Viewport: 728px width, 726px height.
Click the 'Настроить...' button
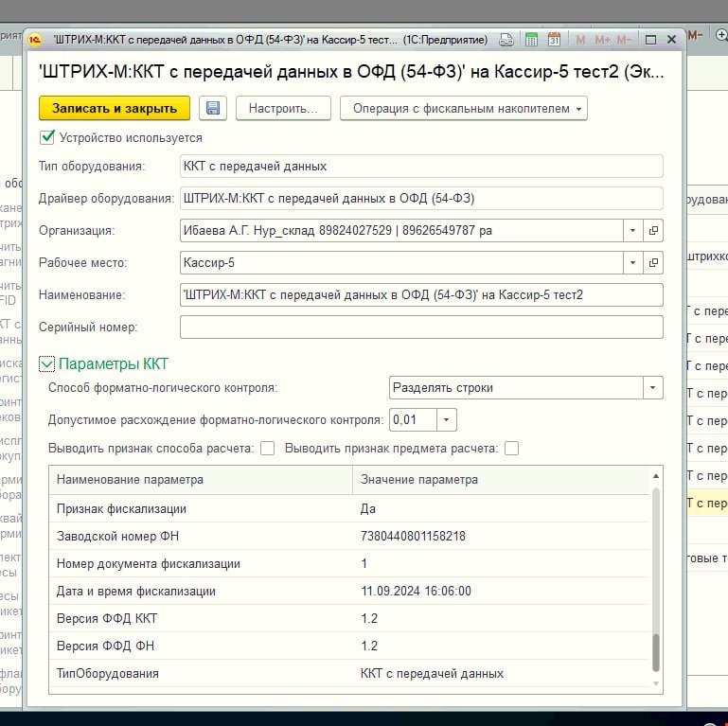[x=283, y=108]
